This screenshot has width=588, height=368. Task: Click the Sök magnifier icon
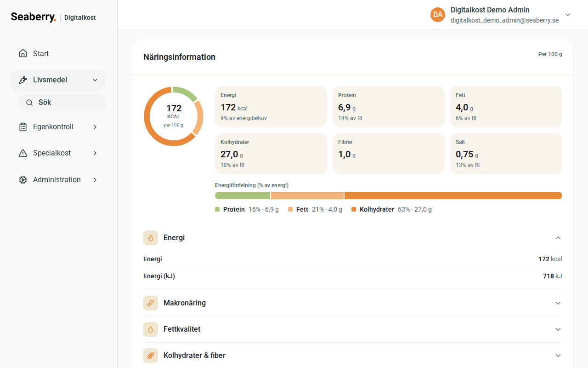pyautogui.click(x=29, y=103)
